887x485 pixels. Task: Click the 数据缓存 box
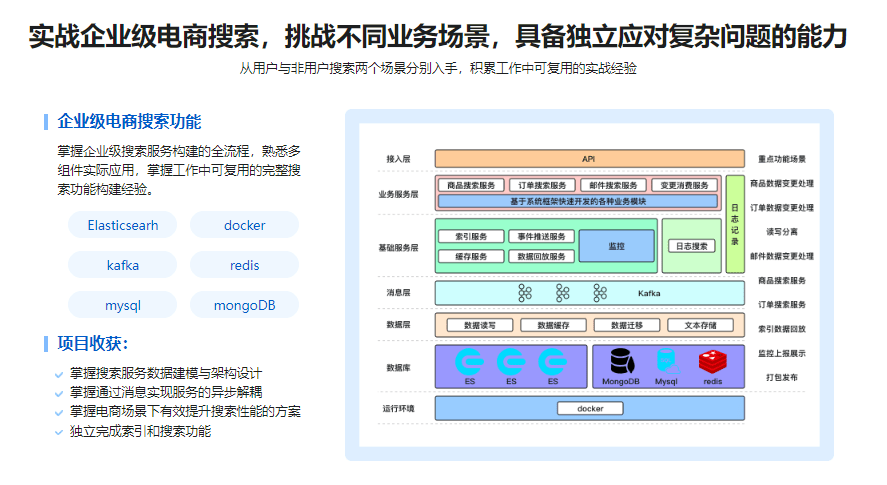[x=553, y=325]
